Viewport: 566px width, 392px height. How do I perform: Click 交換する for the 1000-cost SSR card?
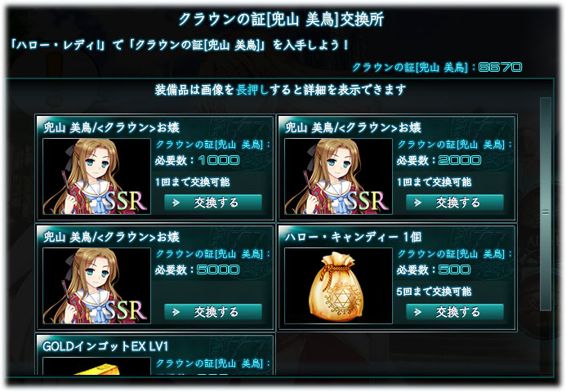point(213,203)
